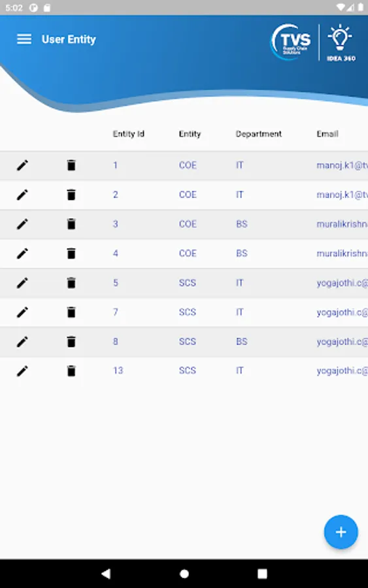Image resolution: width=368 pixels, height=588 pixels.
Task: Click BS department in row 4
Action: 242,253
